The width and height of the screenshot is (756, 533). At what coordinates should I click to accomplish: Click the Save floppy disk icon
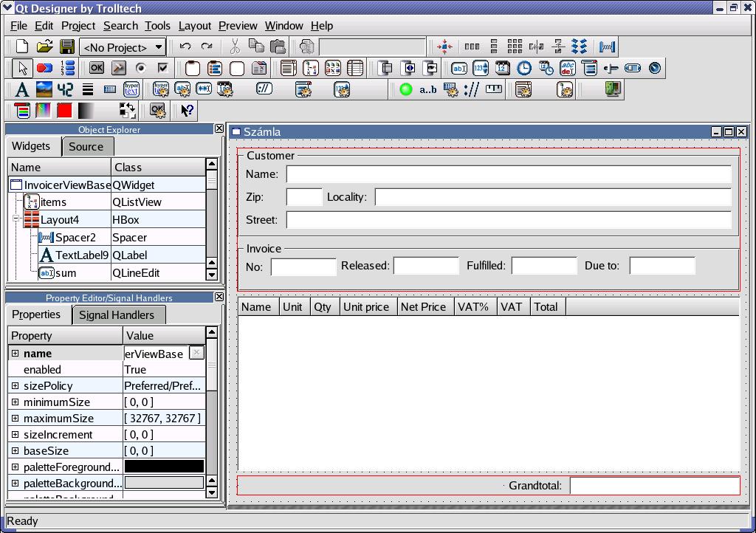tap(67, 47)
